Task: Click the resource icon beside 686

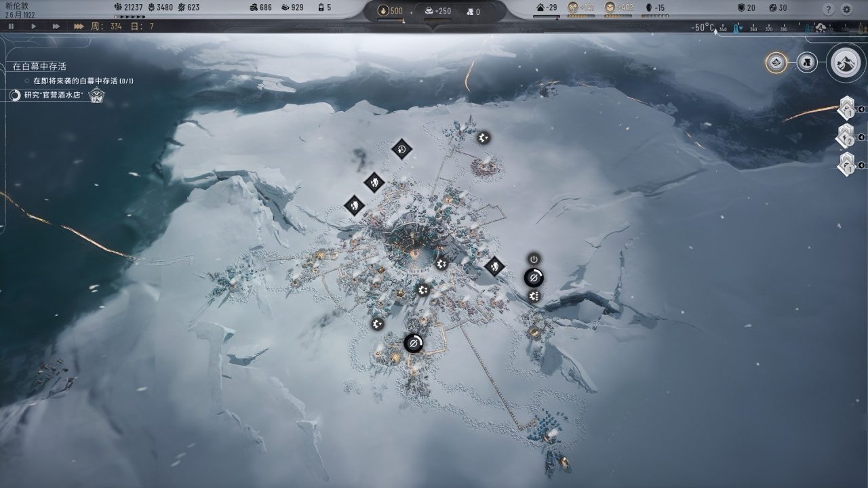Action: coord(253,8)
